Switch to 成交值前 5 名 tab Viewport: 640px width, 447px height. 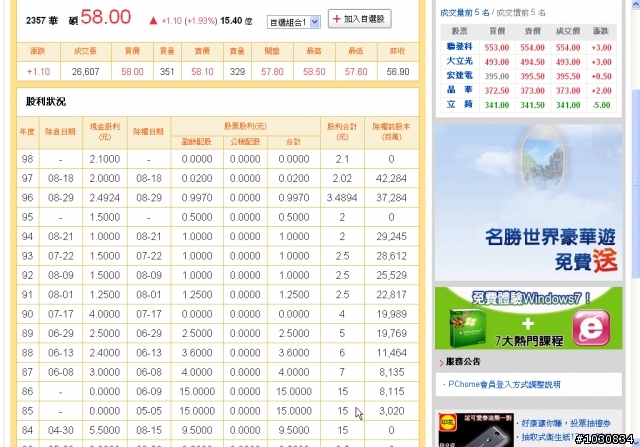[x=521, y=13]
